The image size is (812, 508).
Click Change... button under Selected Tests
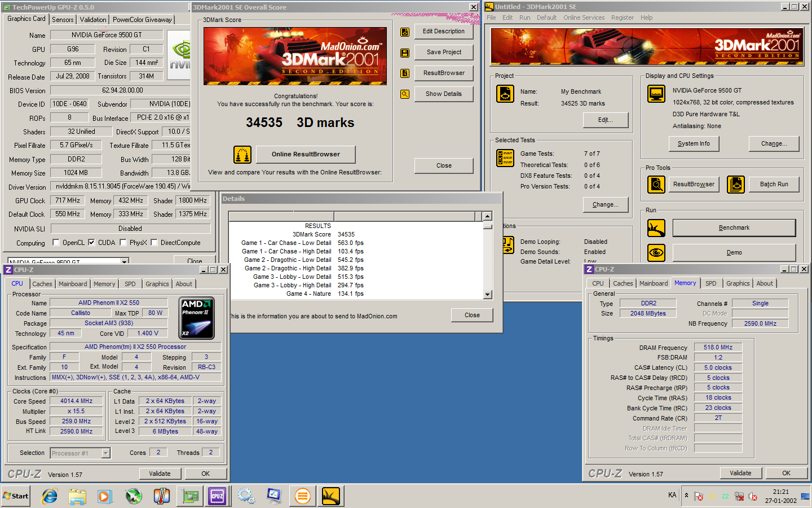click(606, 204)
